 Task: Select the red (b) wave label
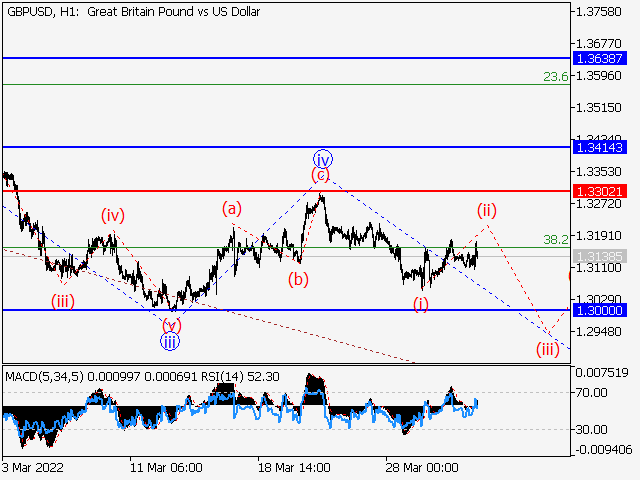tap(298, 280)
